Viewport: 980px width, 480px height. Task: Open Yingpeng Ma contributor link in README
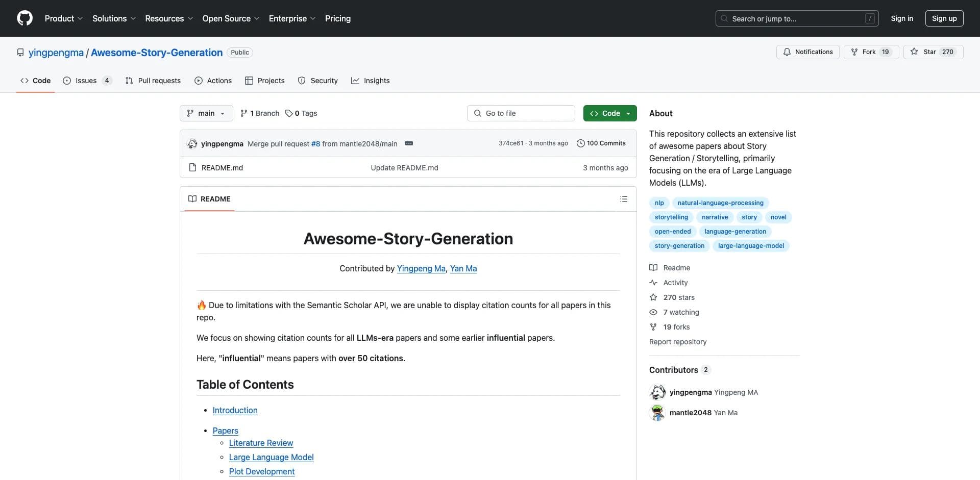[421, 268]
